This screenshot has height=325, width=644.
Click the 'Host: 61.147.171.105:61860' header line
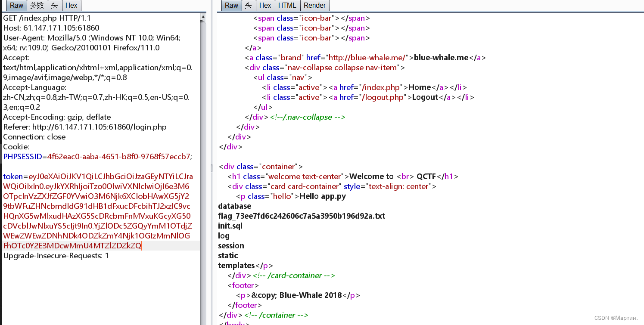tap(51, 28)
